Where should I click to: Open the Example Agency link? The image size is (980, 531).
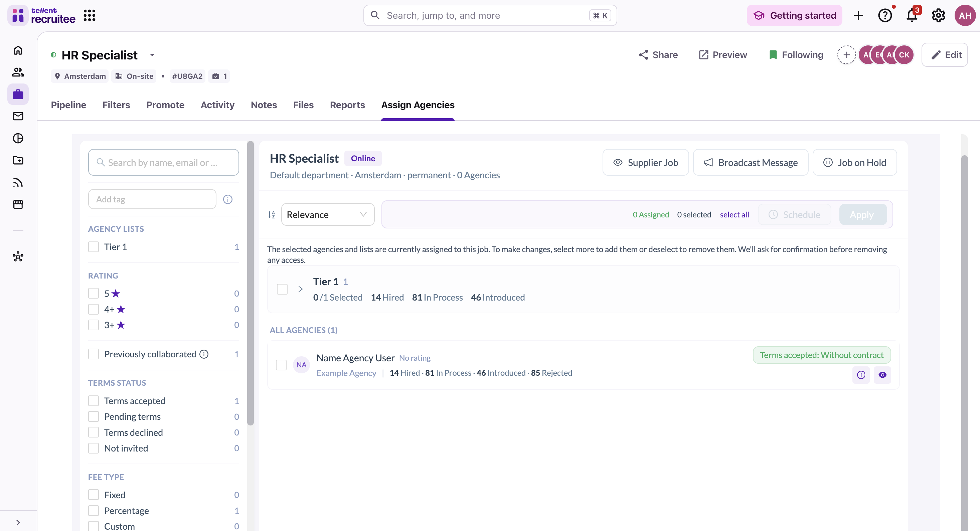346,373
